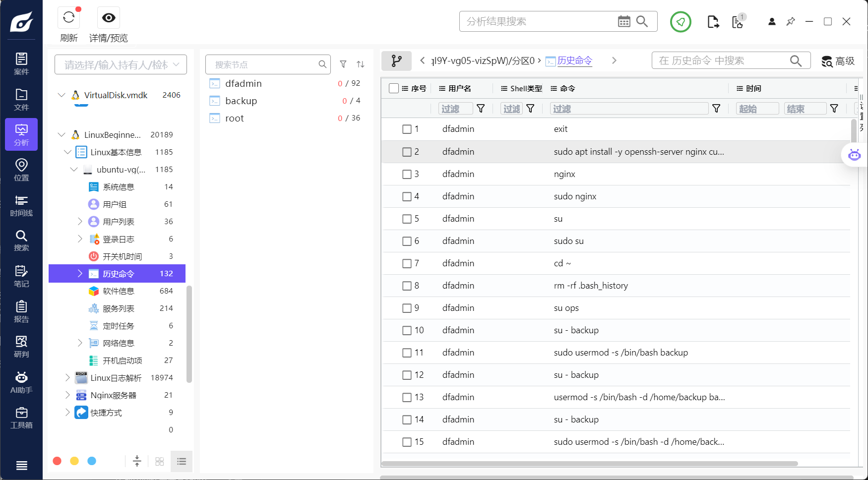868x480 pixels.
Task: Open the 位置 sidebar section
Action: (21, 170)
